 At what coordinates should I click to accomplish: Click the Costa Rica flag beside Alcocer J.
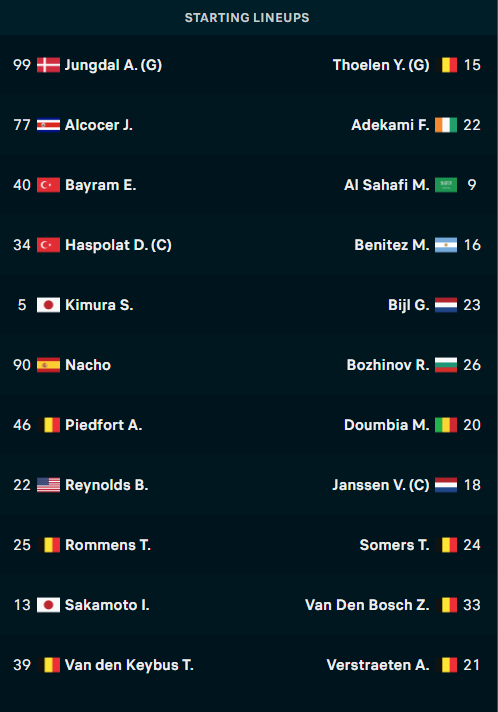pos(48,125)
